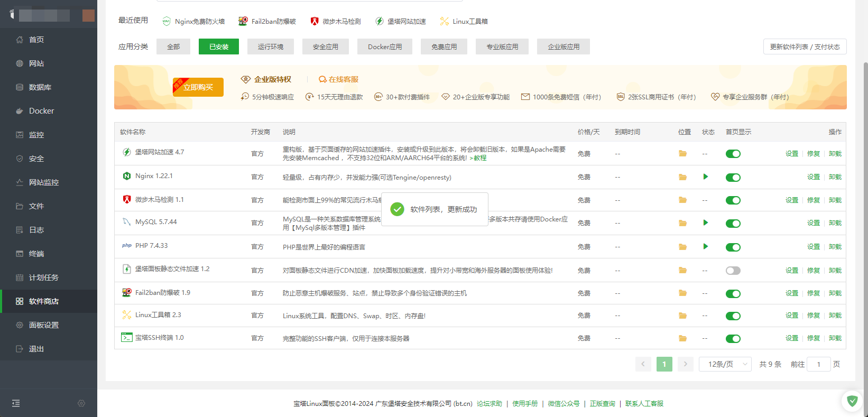Open folder location for PHP 7.4.33
Screen dimensions: 868x417
tap(682, 247)
